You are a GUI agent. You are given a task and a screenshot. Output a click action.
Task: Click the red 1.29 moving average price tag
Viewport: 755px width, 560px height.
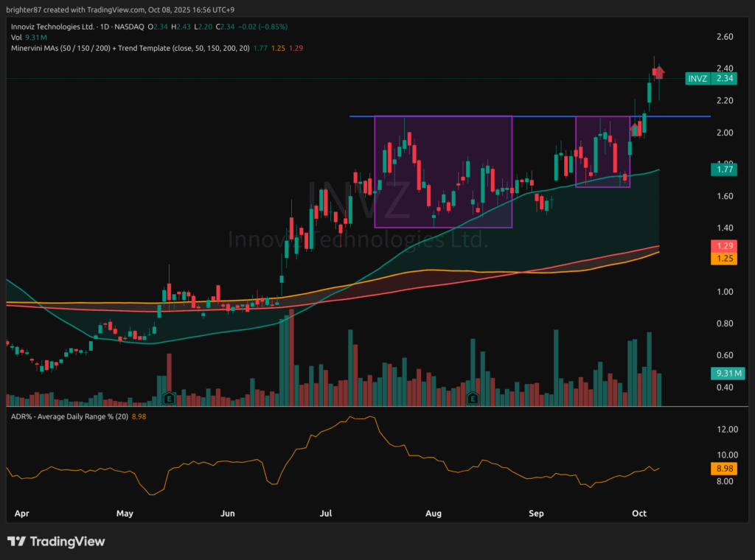726,245
